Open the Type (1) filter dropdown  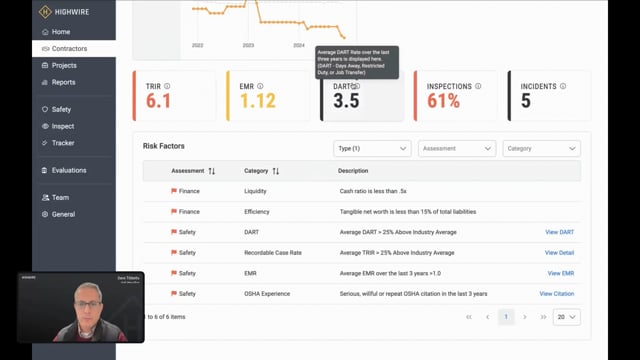pyautogui.click(x=372, y=149)
